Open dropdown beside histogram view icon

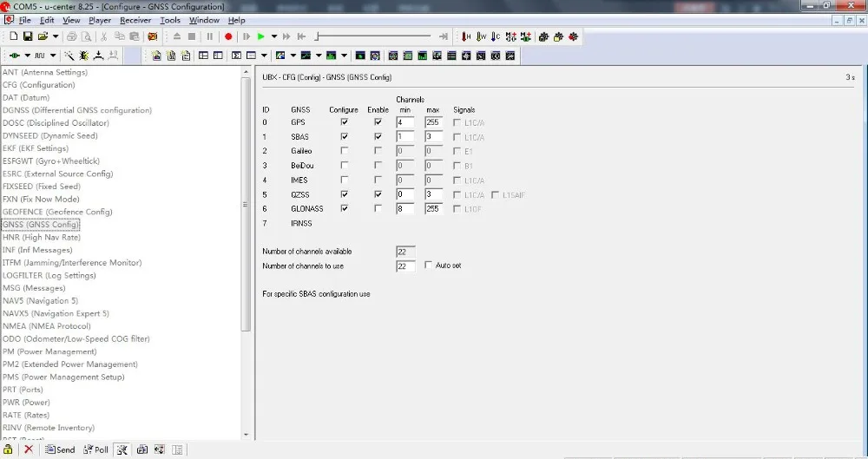(x=344, y=56)
